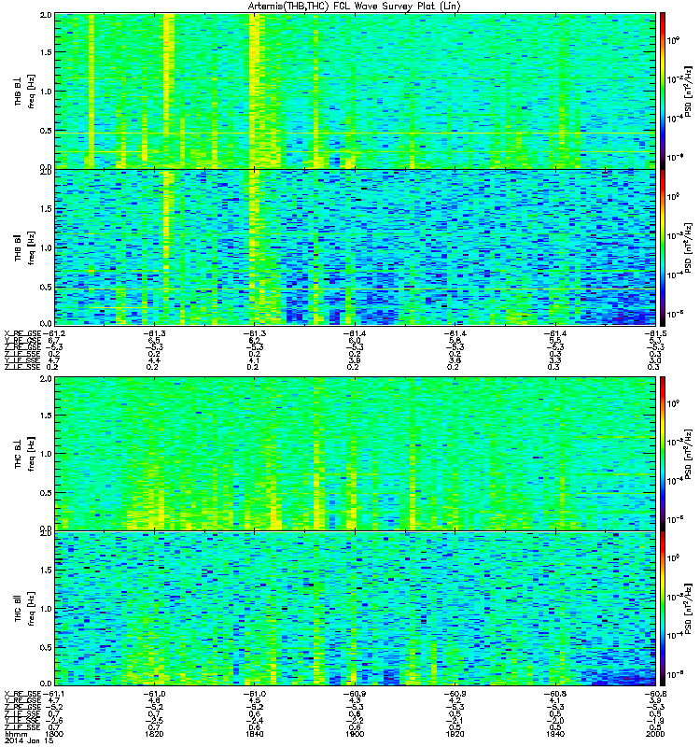Image resolution: width=700 pixels, height=747 pixels.
Task: Click the THB B⊥ spectrogram panel
Action: [x=356, y=91]
